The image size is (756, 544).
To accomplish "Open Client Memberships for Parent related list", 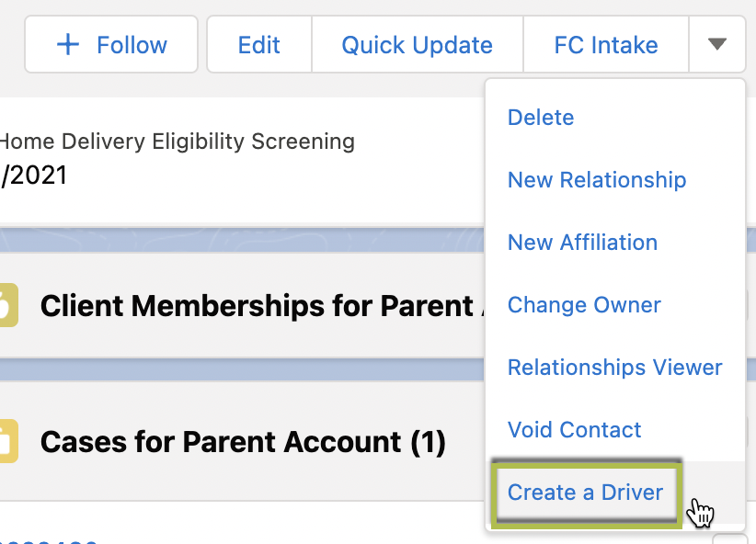I will coord(262,305).
